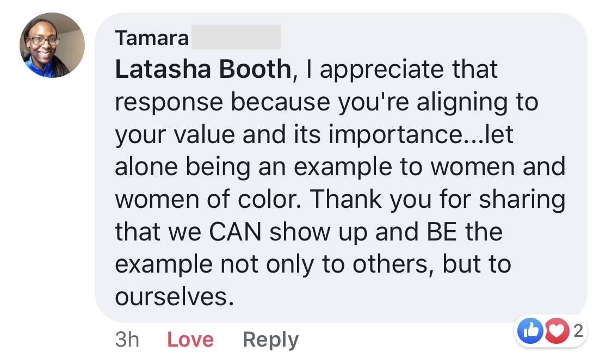Open the commenter name "Tamara"

click(x=152, y=38)
